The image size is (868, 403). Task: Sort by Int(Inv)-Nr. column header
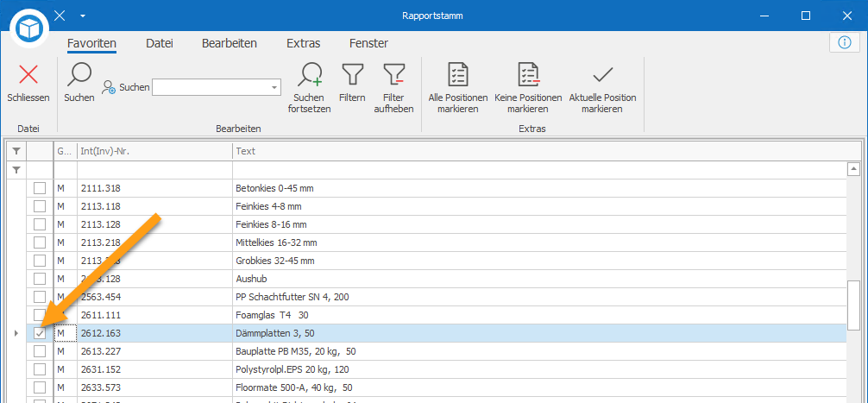154,150
